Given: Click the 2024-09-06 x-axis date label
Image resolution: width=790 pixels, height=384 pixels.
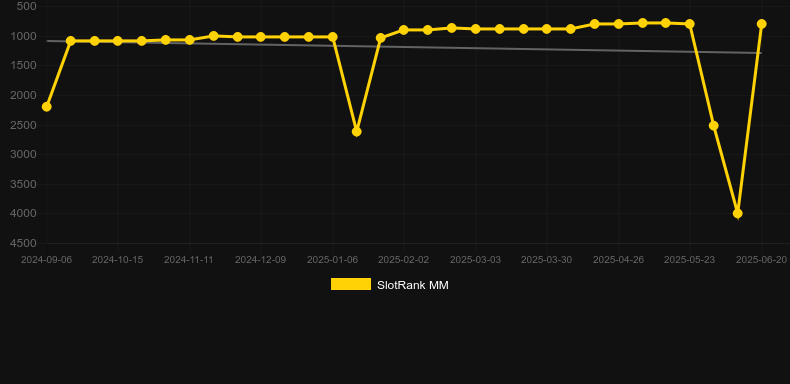Looking at the screenshot, I should pos(46,260).
